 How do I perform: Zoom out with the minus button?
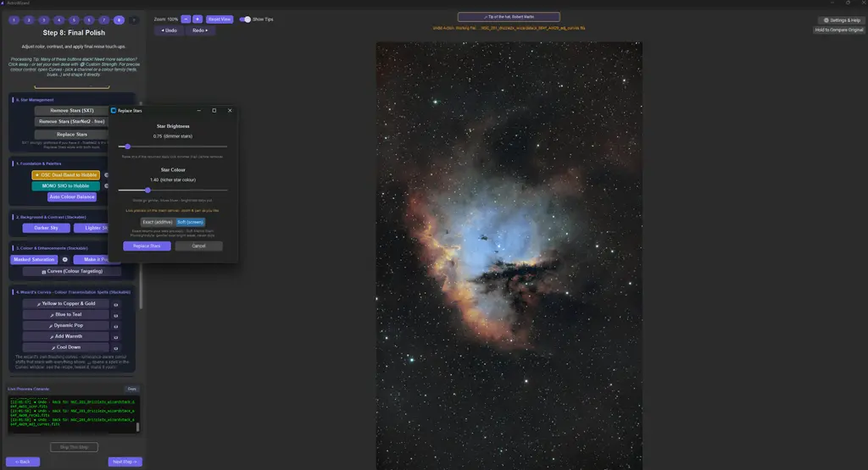pos(186,19)
